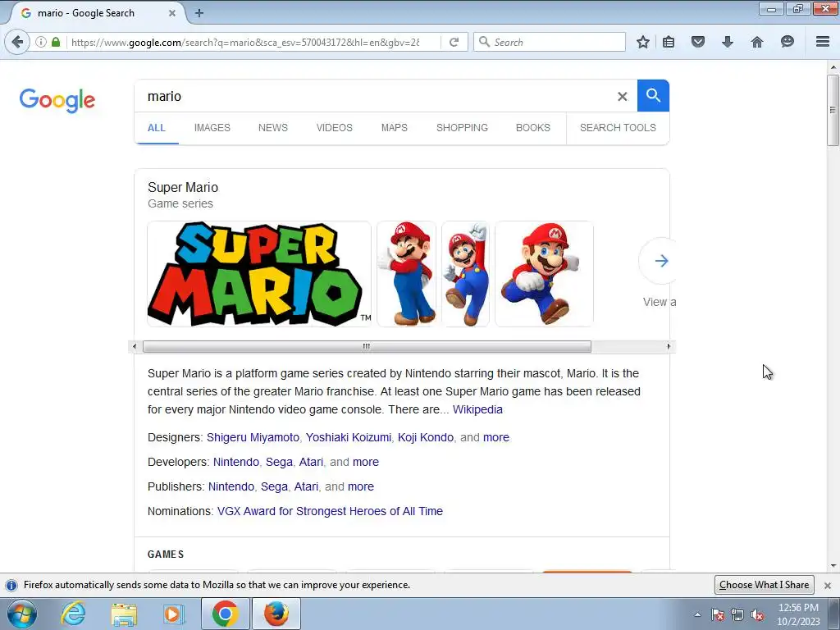Open the Firefox hamburger menu
This screenshot has width=840, height=630.
(x=823, y=42)
